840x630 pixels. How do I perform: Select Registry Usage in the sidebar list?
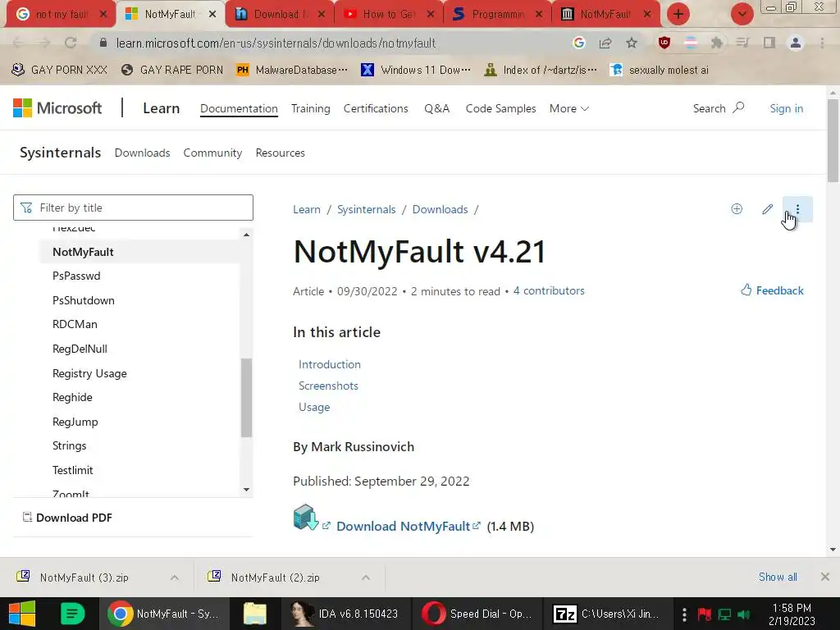point(89,373)
